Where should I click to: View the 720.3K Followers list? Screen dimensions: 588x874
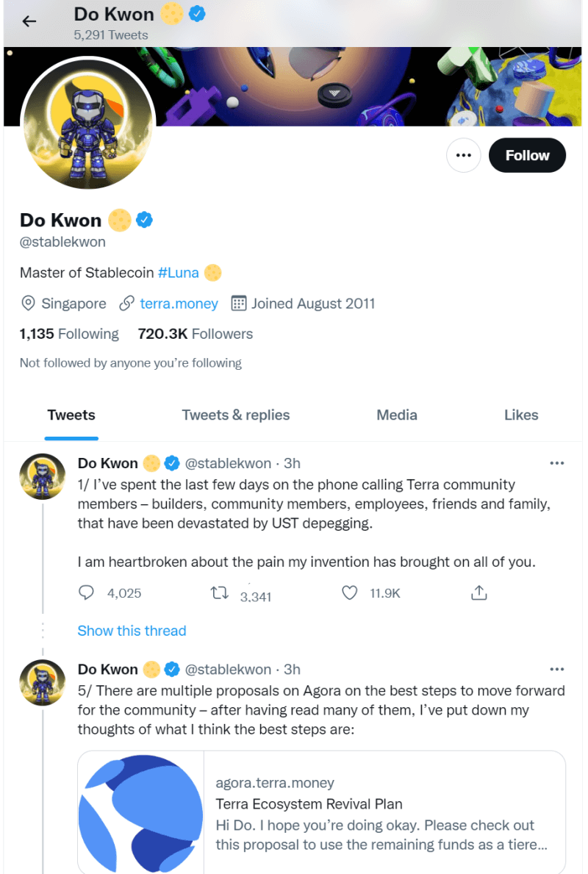pyautogui.click(x=195, y=334)
